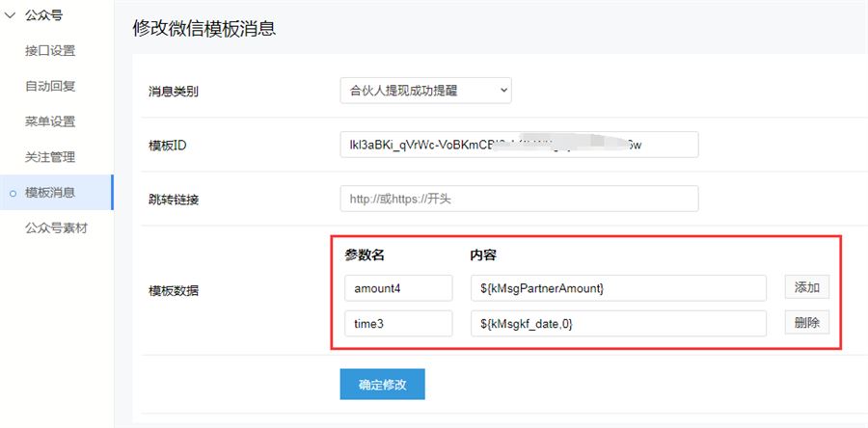The height and width of the screenshot is (428, 868).
Task: Open 接口设置 in the sidebar
Action: pyautogui.click(x=50, y=50)
